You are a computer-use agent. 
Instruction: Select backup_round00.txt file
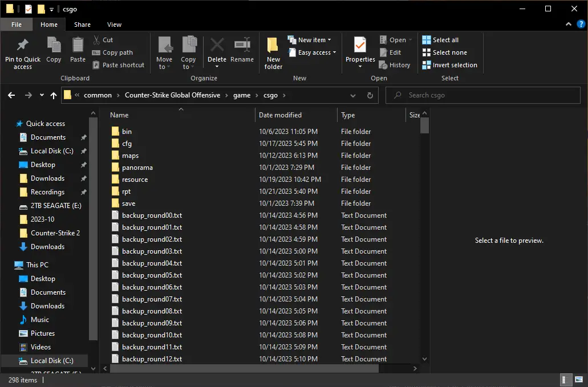tap(152, 215)
